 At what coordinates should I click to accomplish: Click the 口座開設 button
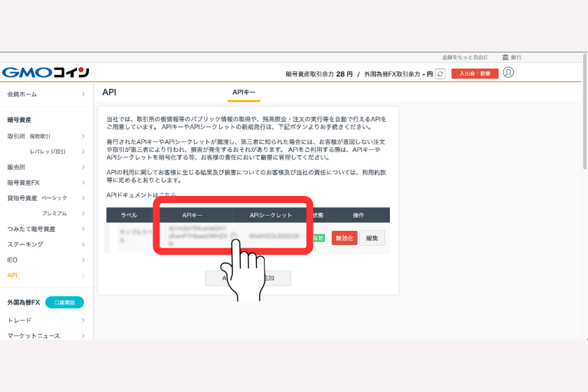point(64,302)
